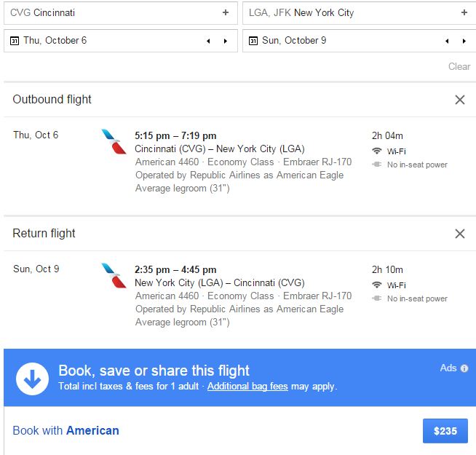
Task: Click the outbound flight American Airlines logo
Action: (113, 142)
